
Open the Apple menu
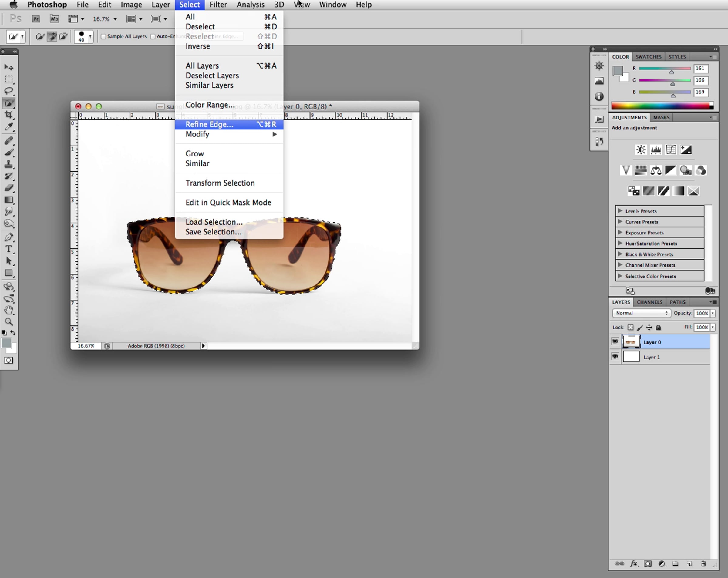point(14,5)
